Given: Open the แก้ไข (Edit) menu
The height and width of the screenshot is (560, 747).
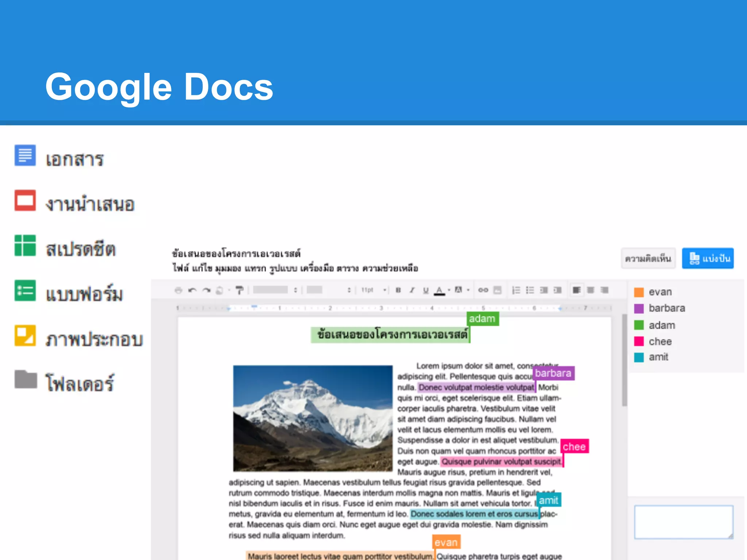Looking at the screenshot, I should (x=202, y=268).
